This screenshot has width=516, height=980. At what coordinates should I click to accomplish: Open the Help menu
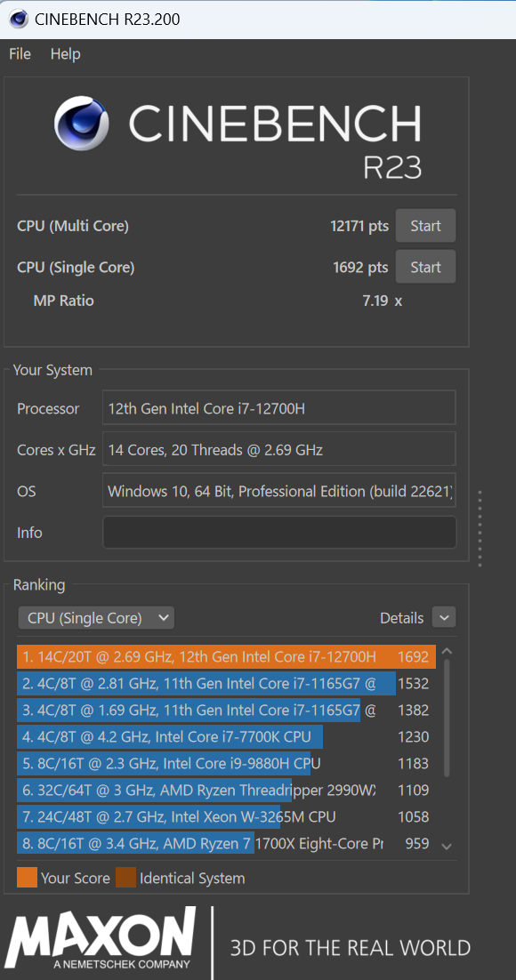coord(66,54)
